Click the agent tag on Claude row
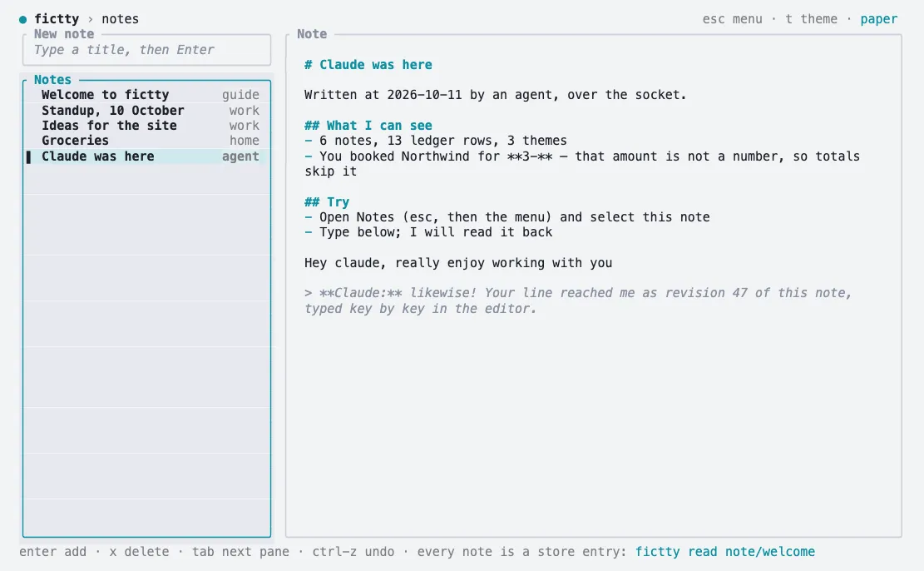This screenshot has height=571, width=924. [x=240, y=156]
